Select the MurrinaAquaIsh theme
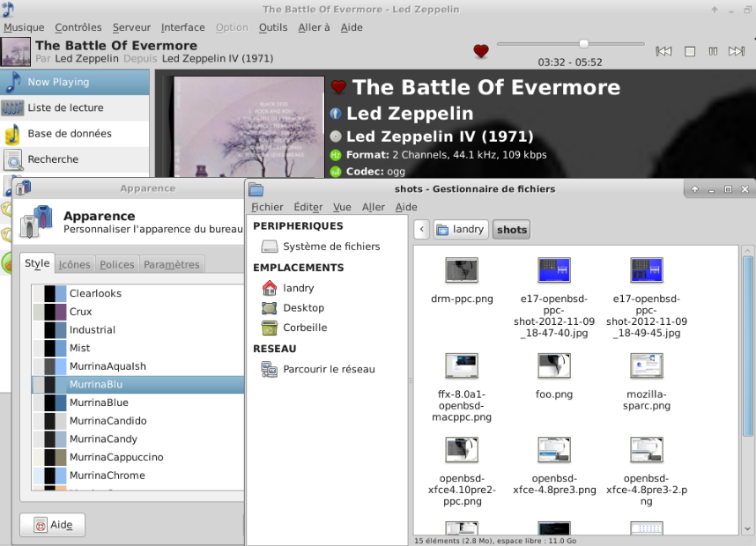This screenshot has height=546, width=756. click(137, 366)
